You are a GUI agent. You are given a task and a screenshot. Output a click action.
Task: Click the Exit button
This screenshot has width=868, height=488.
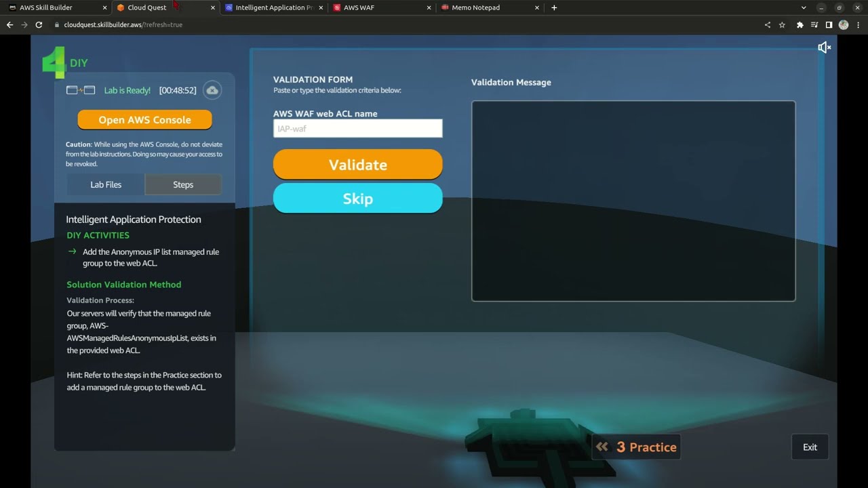coord(810,447)
